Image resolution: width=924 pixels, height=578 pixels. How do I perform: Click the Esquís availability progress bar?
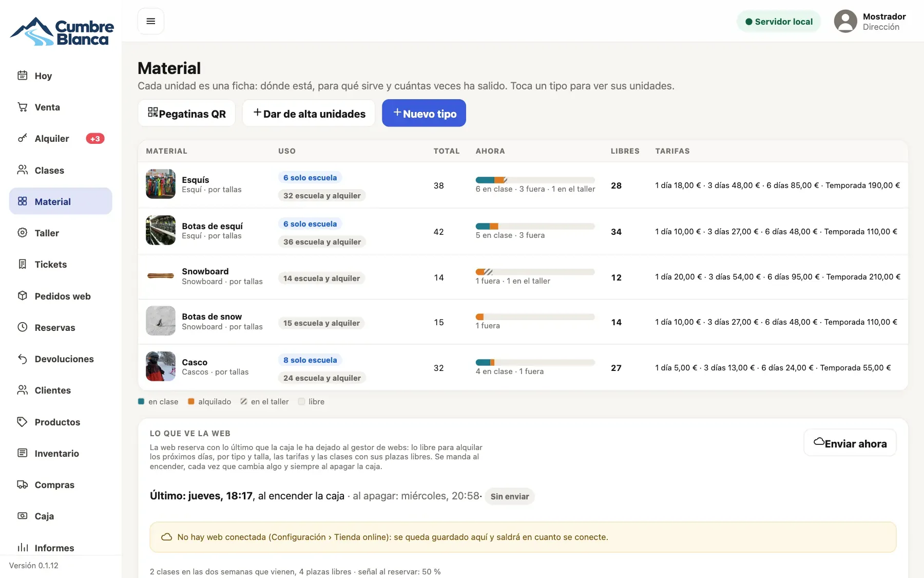click(535, 180)
